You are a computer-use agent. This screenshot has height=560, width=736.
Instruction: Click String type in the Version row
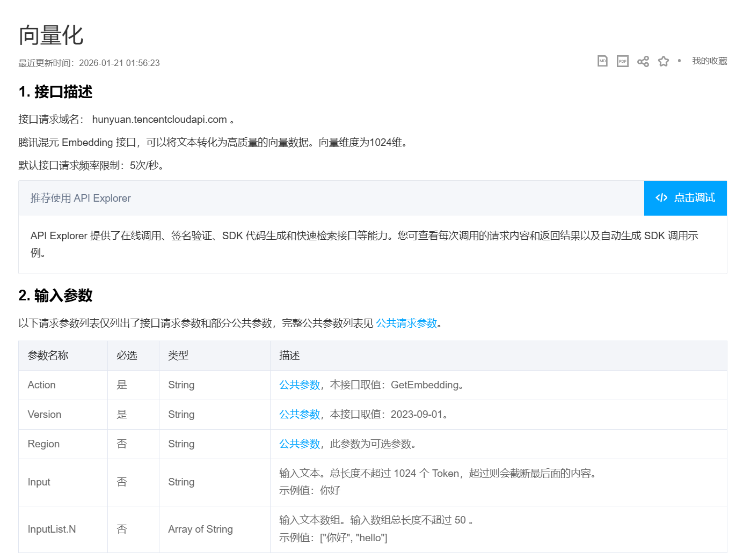[x=181, y=414]
